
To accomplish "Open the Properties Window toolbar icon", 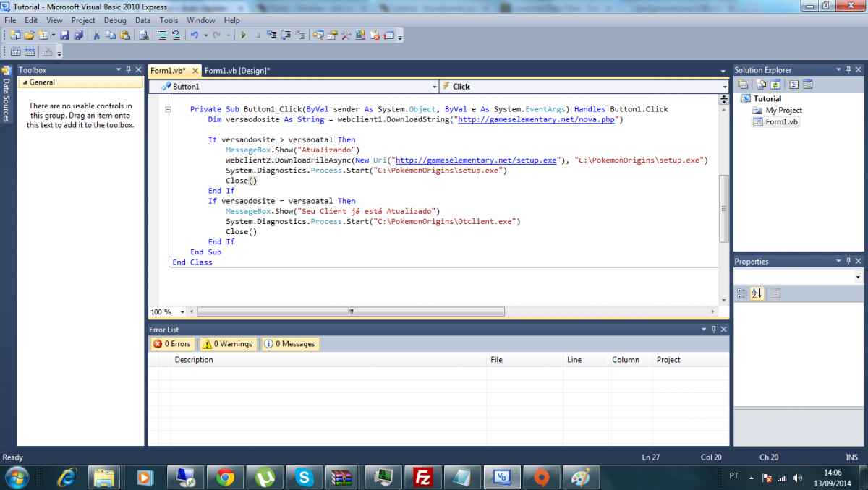I will click(x=332, y=35).
